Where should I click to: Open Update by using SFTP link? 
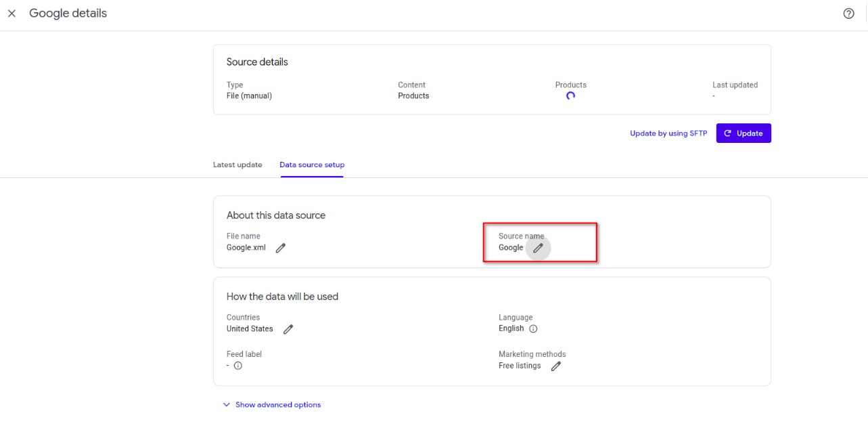click(668, 133)
